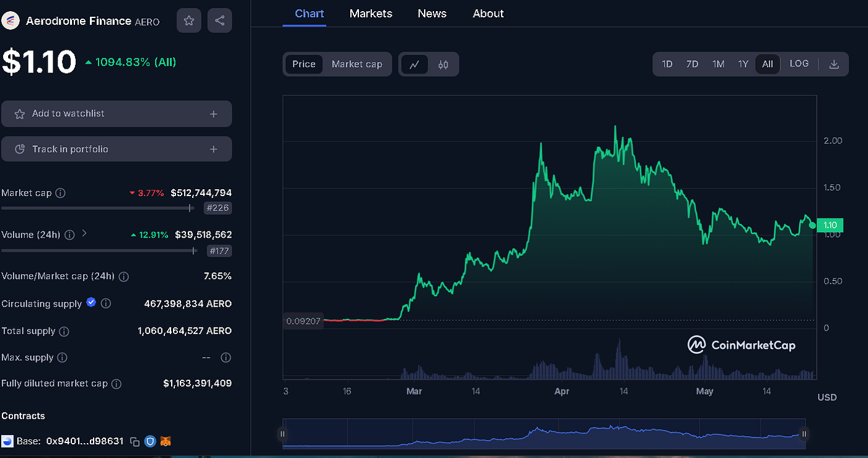The height and width of the screenshot is (458, 868).
Task: Set chart range to 7D
Action: (x=693, y=64)
